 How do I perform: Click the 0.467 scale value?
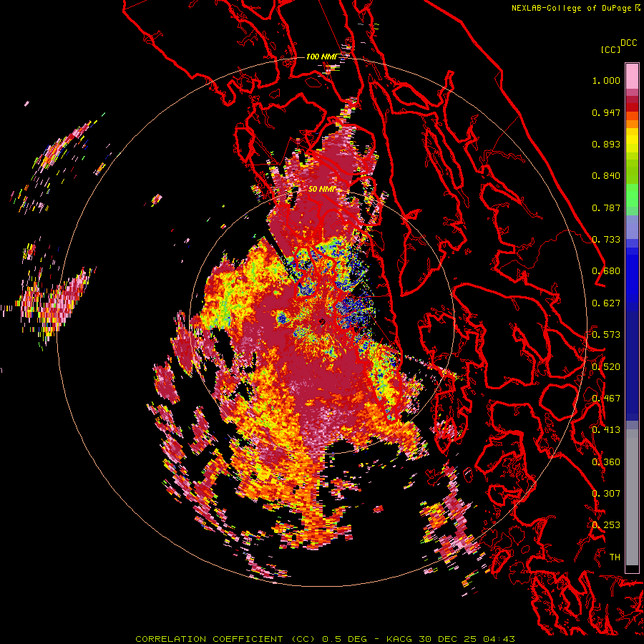pyautogui.click(x=606, y=399)
